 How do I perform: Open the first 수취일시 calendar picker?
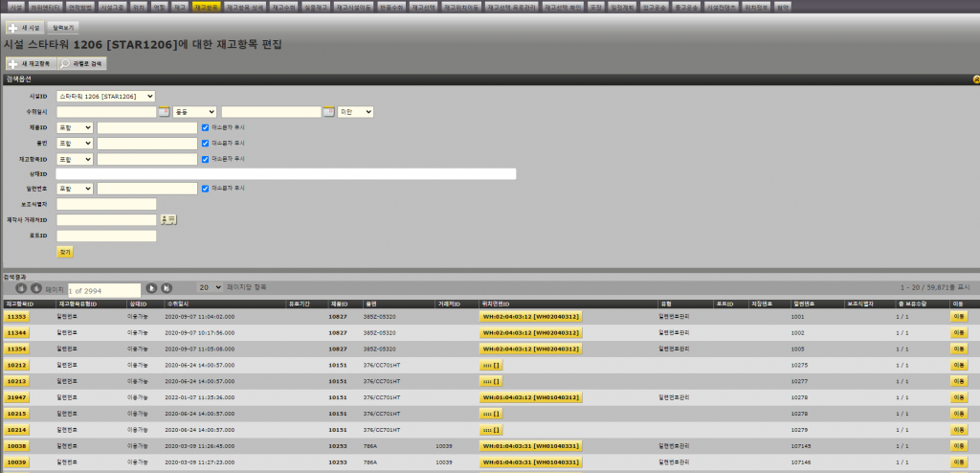pos(163,112)
